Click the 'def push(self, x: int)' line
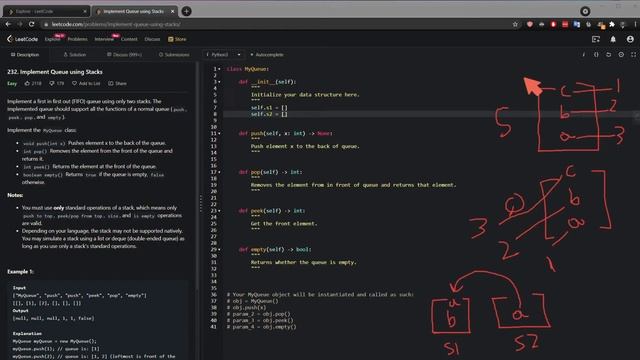Viewport: 640px width, 360px height. [x=286, y=133]
